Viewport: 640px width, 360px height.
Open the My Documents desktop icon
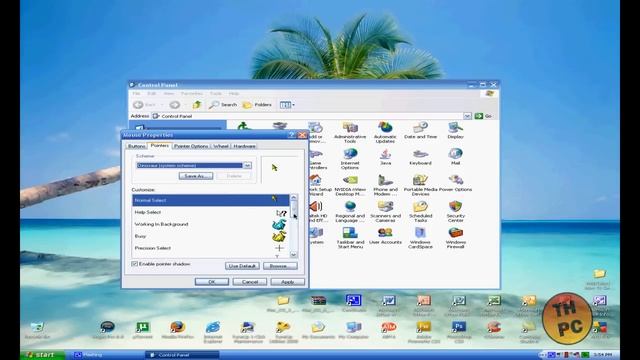click(318, 330)
